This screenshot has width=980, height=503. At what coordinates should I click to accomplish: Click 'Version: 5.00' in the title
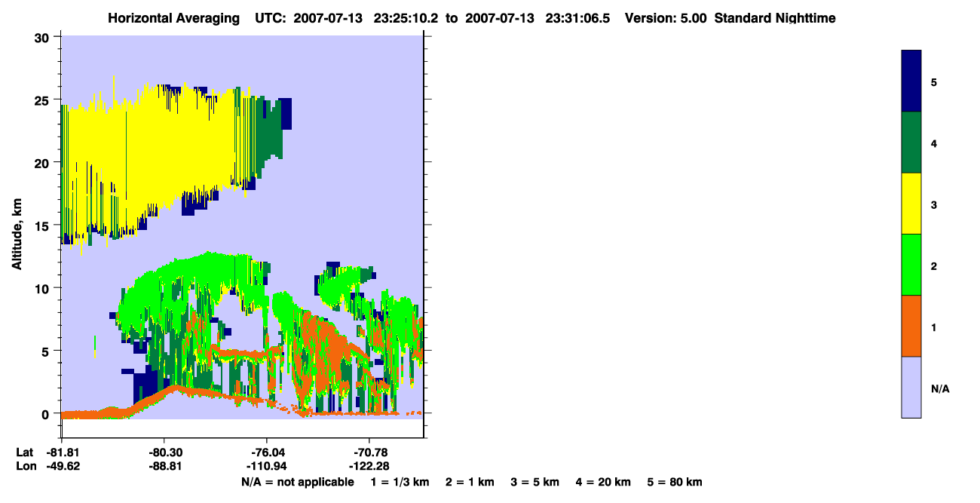coord(666,18)
